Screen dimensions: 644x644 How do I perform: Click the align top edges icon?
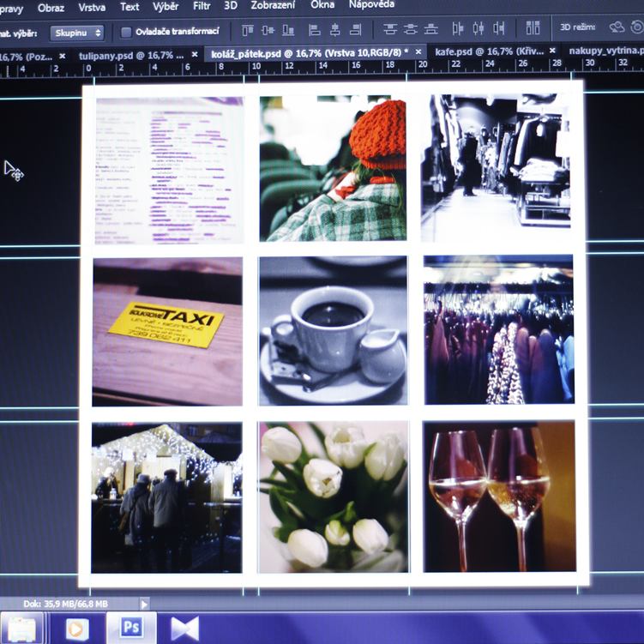pos(248,30)
